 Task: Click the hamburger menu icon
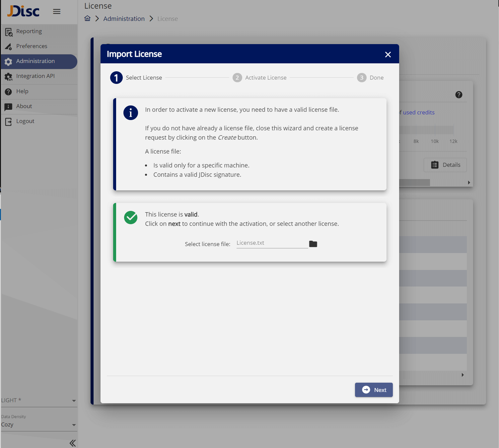pos(57,12)
